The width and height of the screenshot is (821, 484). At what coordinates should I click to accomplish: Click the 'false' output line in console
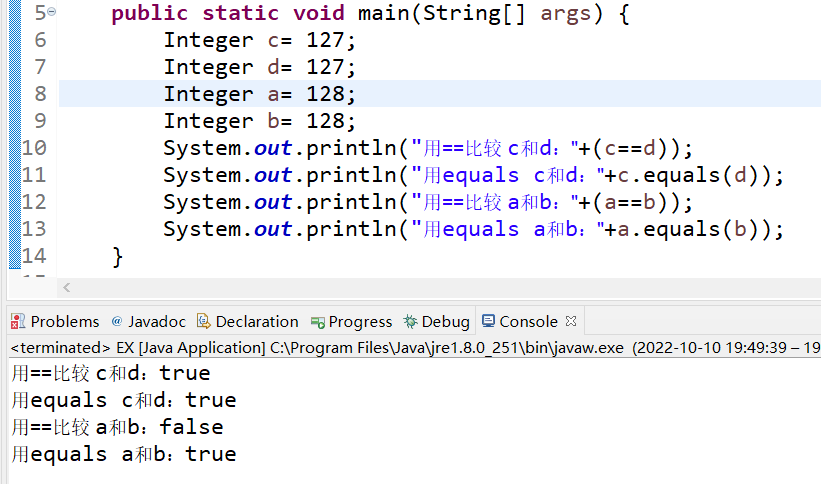pyautogui.click(x=118, y=427)
